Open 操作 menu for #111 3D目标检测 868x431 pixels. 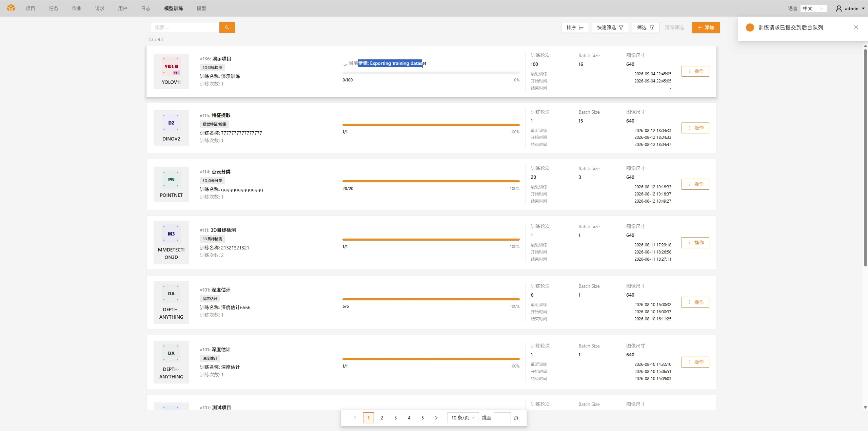click(x=695, y=243)
